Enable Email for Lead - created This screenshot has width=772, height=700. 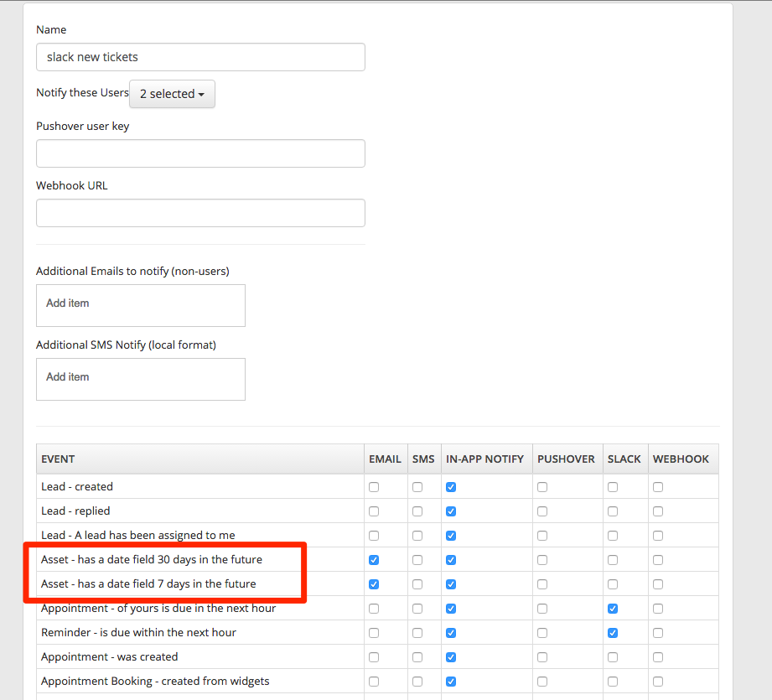(374, 487)
